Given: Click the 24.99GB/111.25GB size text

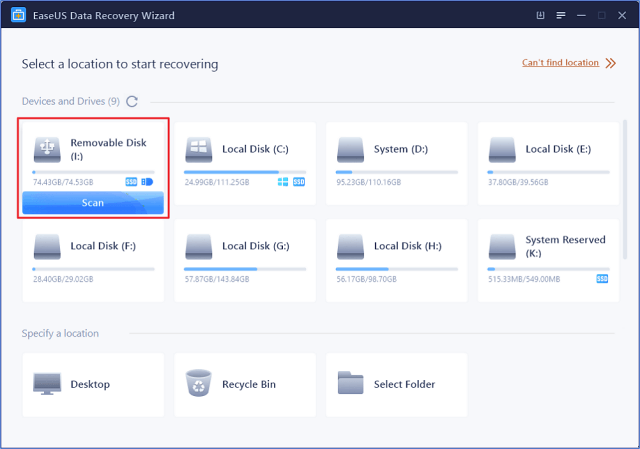Looking at the screenshot, I should (217, 182).
